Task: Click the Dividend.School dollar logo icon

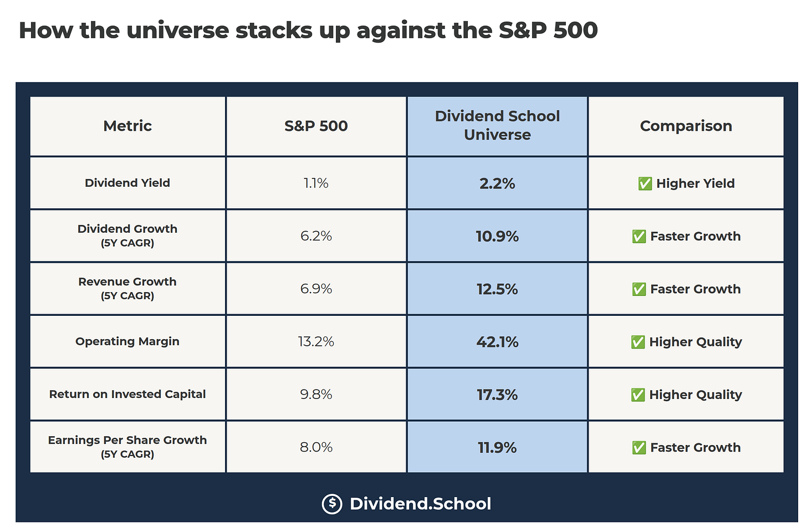Action: click(x=332, y=504)
